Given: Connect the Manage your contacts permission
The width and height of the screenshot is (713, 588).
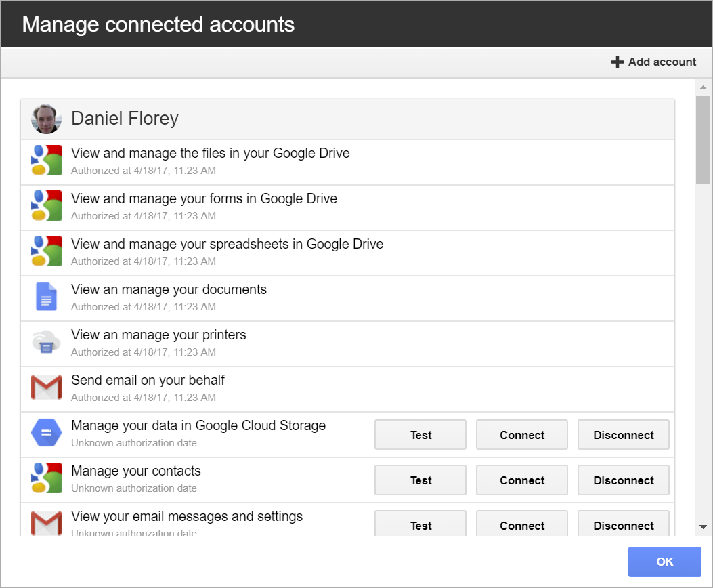Looking at the screenshot, I should (x=521, y=480).
